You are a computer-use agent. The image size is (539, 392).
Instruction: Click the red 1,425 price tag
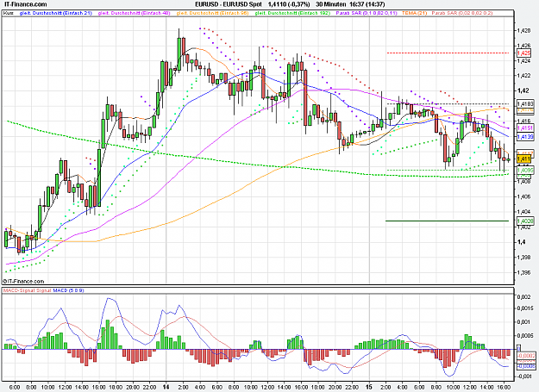tap(523, 53)
